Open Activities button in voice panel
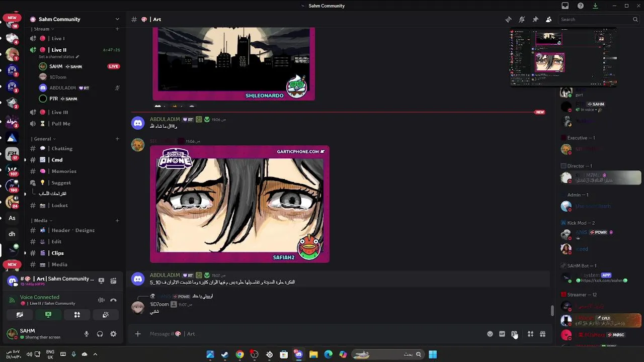The height and width of the screenshot is (362, 644). tap(77, 315)
